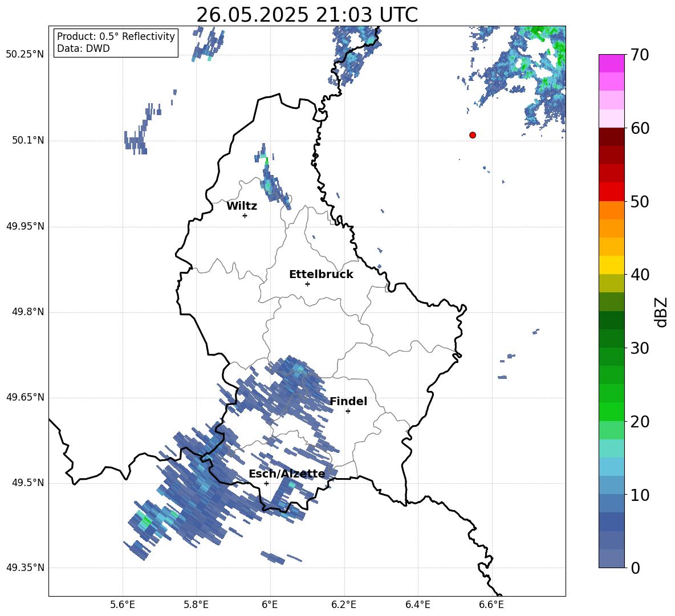Click the cyan colorbar swatch between 10 and 20

[x=611, y=466]
